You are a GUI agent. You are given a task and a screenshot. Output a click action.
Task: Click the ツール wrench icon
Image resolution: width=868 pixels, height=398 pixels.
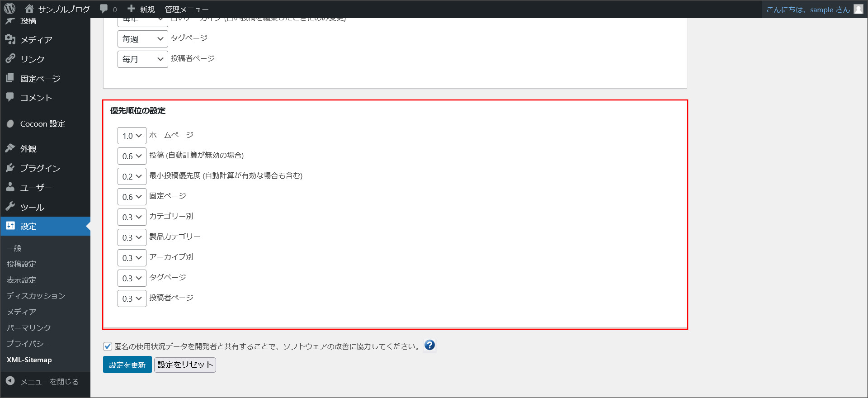(10, 207)
